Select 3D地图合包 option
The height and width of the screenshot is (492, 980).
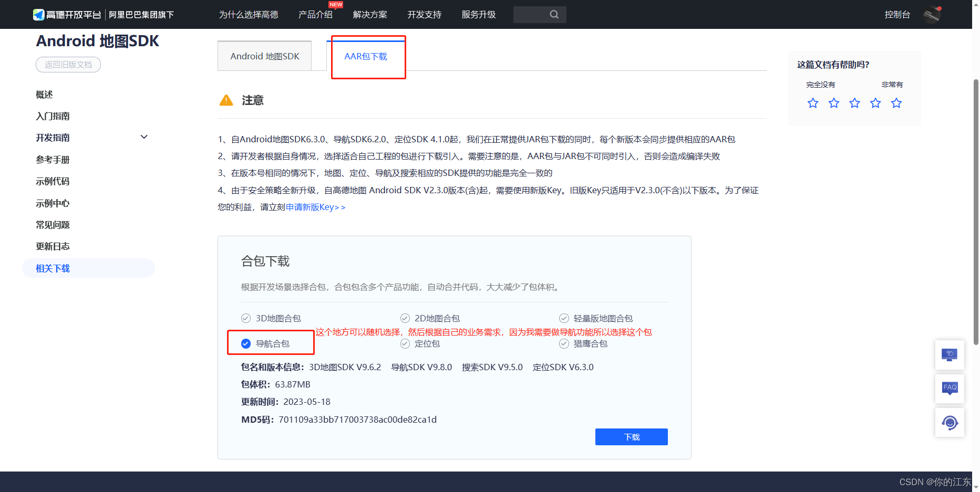pyautogui.click(x=271, y=318)
